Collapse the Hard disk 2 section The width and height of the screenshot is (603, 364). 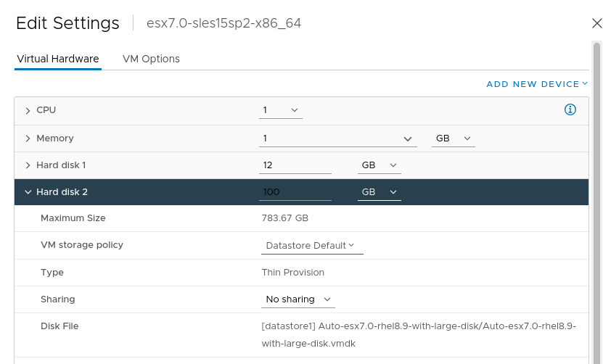coord(28,192)
